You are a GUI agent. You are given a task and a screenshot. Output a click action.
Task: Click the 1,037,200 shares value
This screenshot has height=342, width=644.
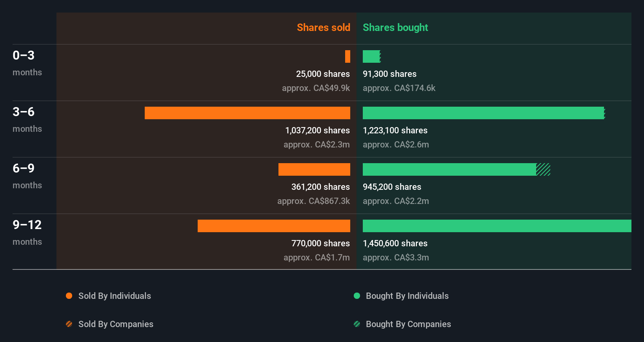click(317, 130)
